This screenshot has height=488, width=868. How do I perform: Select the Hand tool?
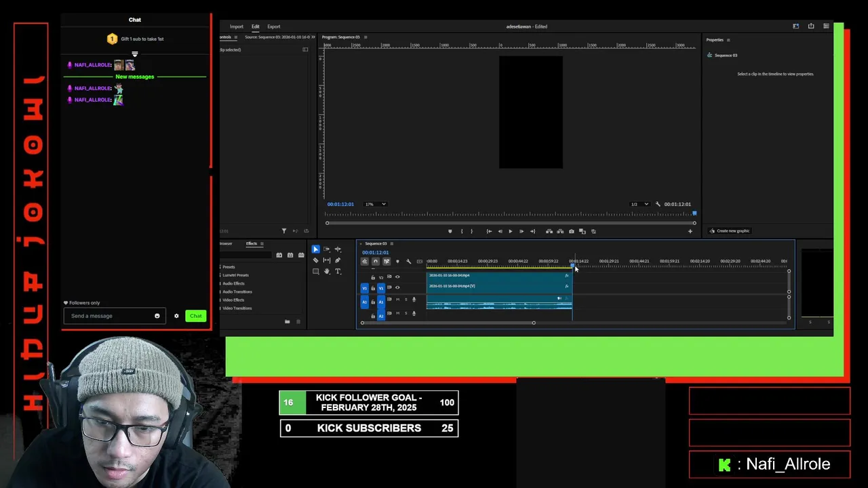tap(326, 271)
